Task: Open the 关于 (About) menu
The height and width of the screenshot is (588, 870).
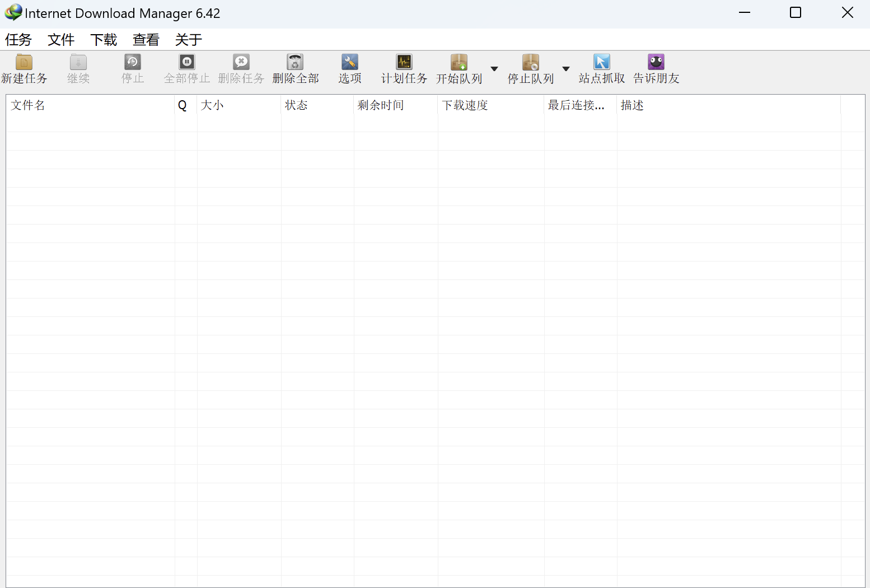Action: [189, 40]
